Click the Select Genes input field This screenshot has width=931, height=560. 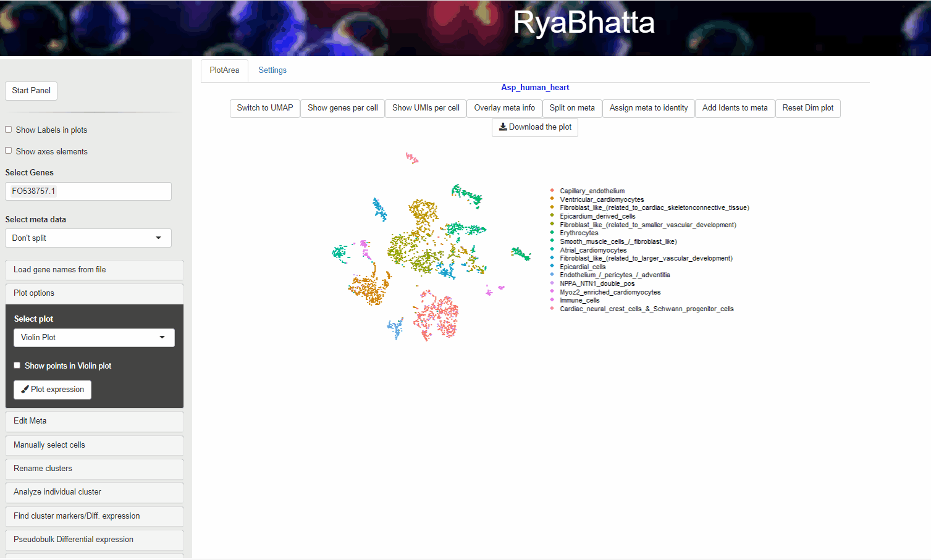pos(88,191)
